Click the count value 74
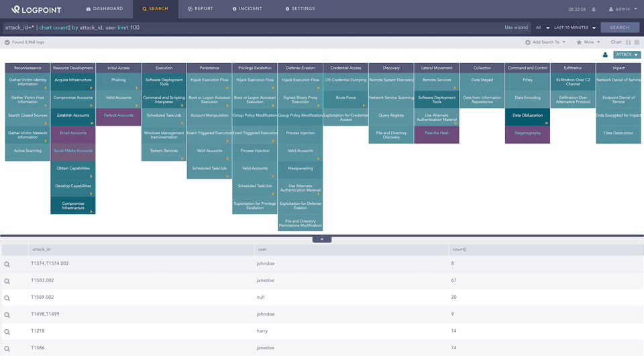 coord(454,348)
